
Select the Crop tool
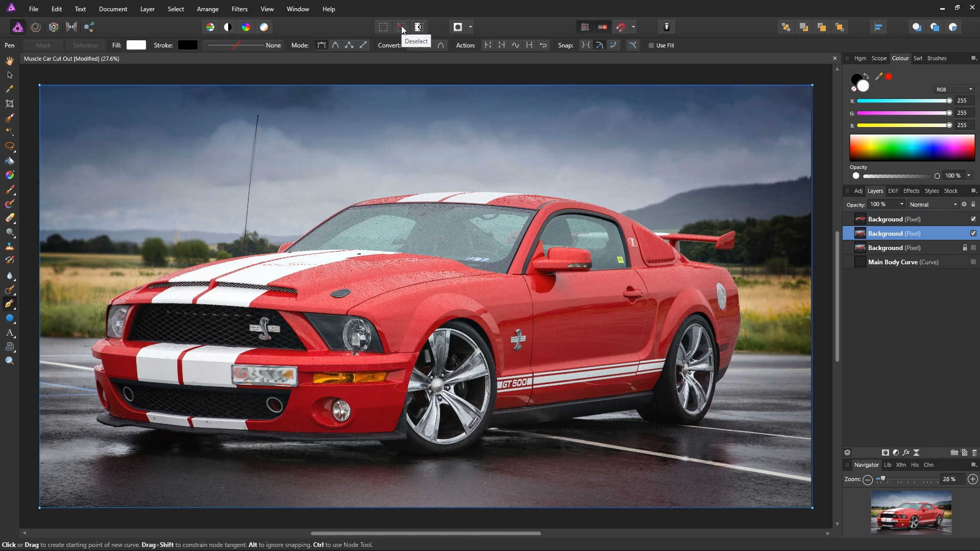coord(9,104)
